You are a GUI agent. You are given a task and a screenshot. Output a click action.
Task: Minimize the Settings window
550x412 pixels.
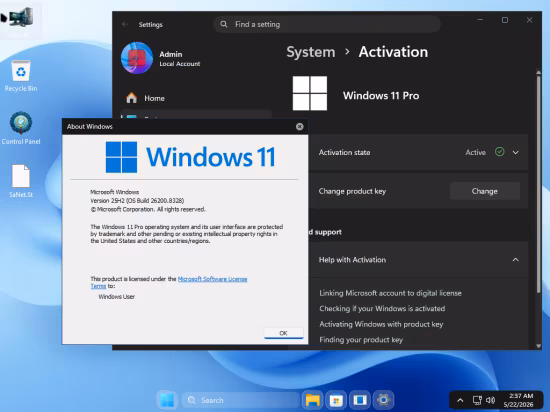tap(480, 20)
